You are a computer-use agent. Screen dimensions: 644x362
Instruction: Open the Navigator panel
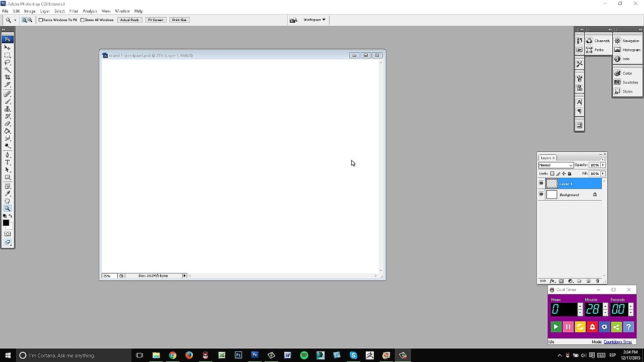click(x=627, y=41)
